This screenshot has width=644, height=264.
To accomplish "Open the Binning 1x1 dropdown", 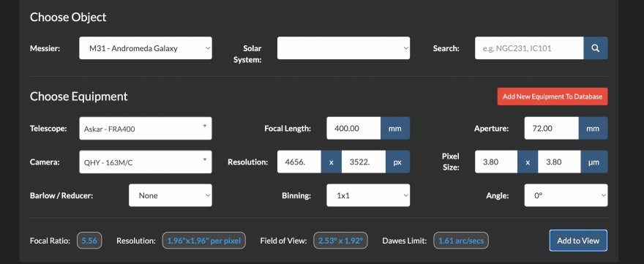I will coord(368,195).
